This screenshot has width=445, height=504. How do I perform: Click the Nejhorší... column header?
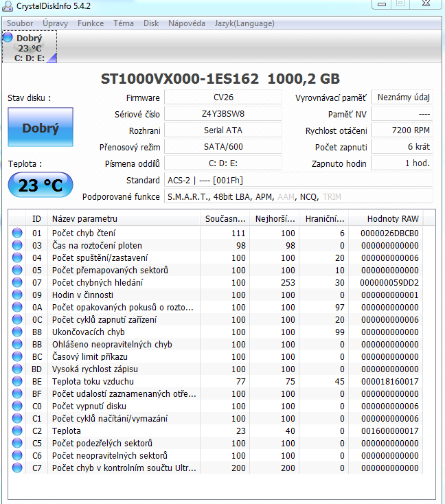coord(275,219)
